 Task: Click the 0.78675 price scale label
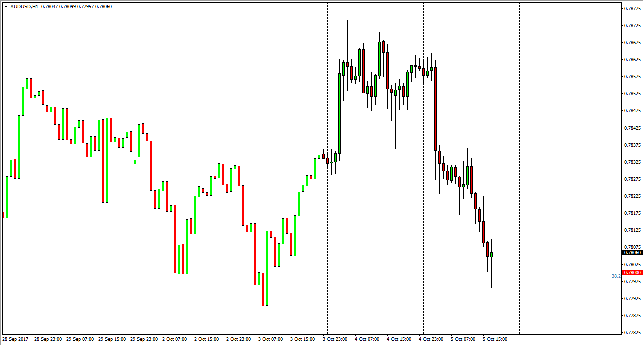pyautogui.click(x=632, y=43)
